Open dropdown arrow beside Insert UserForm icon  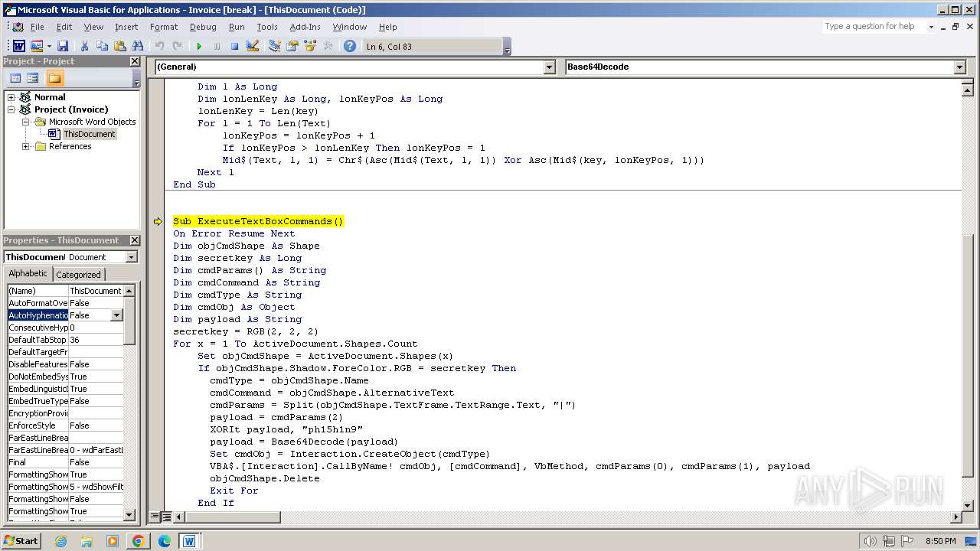pyautogui.click(x=49, y=47)
